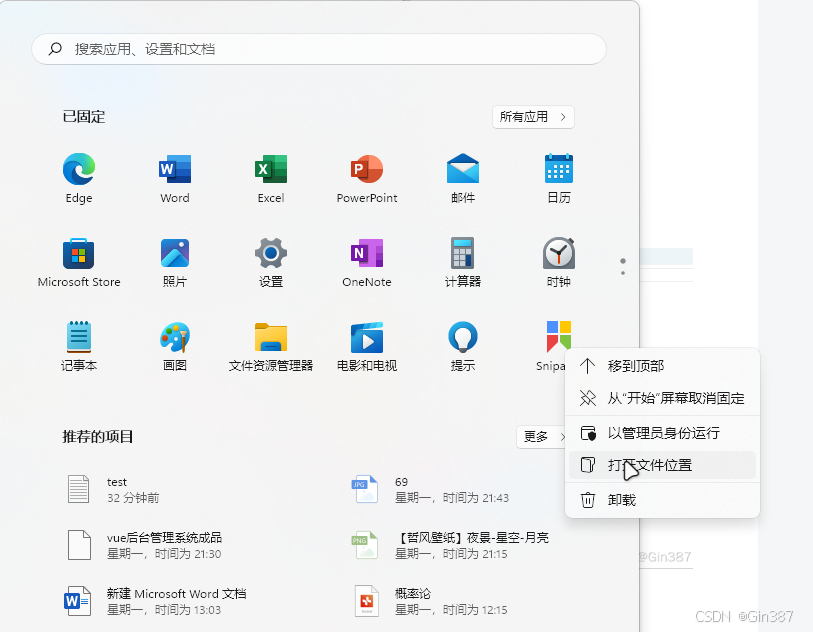This screenshot has height=632, width=813.
Task: Click 'vue后台管理系统成品' recommended file name
Action: [x=164, y=538]
